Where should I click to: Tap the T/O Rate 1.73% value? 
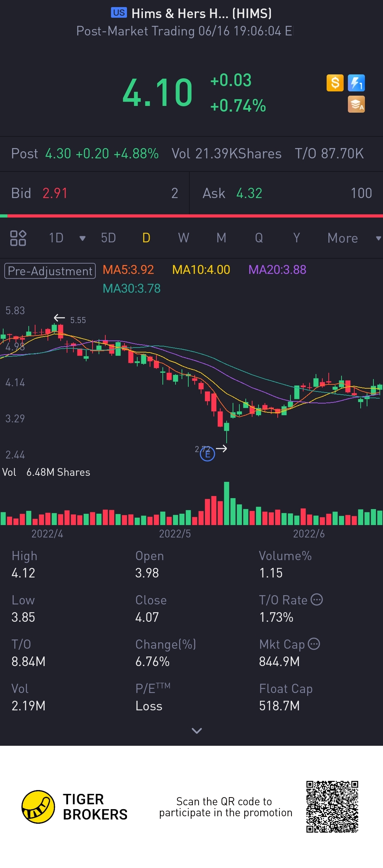point(276,617)
